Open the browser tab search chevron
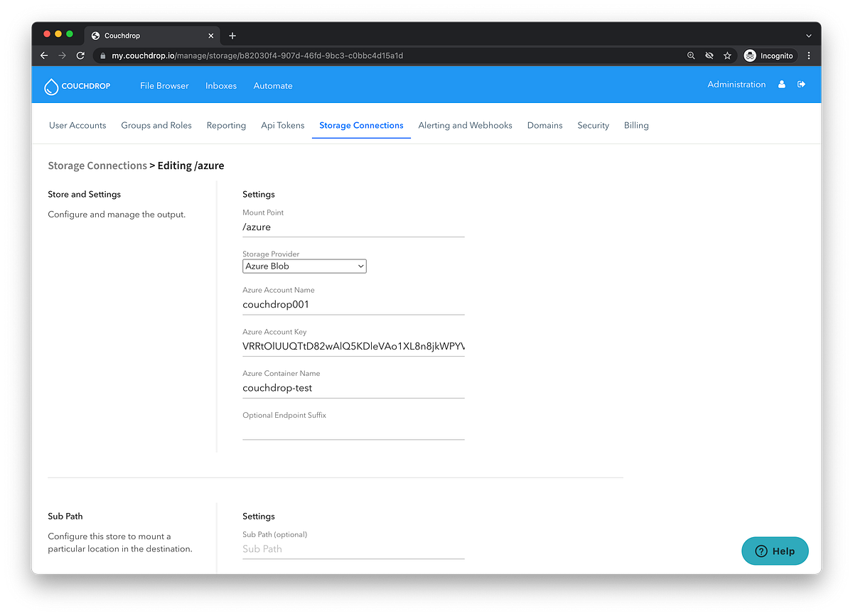853x616 pixels. (x=808, y=34)
